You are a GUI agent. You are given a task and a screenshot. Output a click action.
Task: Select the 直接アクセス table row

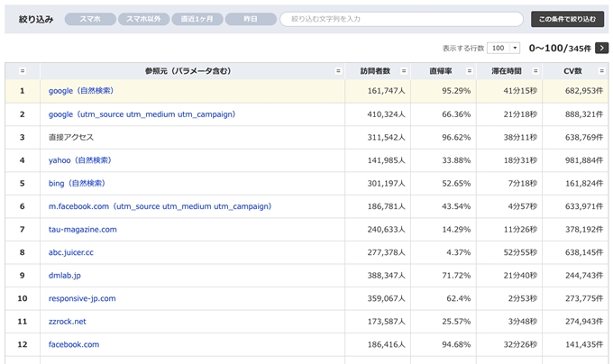pos(306,138)
